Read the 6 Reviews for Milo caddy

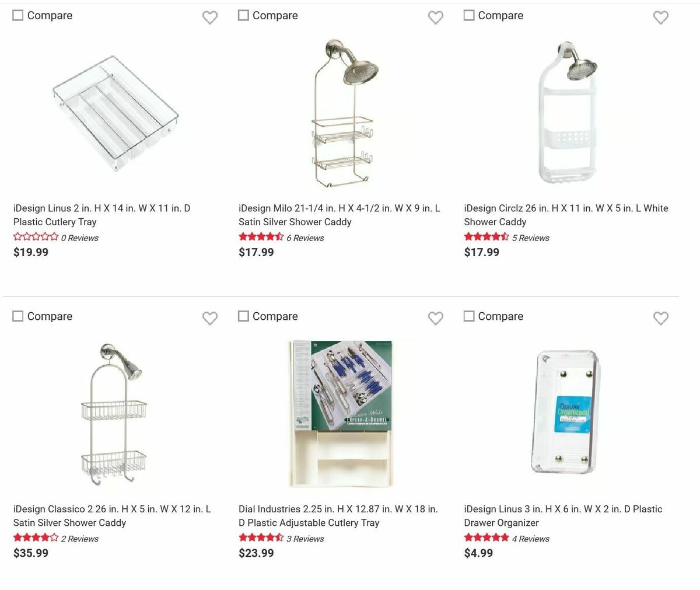tap(306, 238)
